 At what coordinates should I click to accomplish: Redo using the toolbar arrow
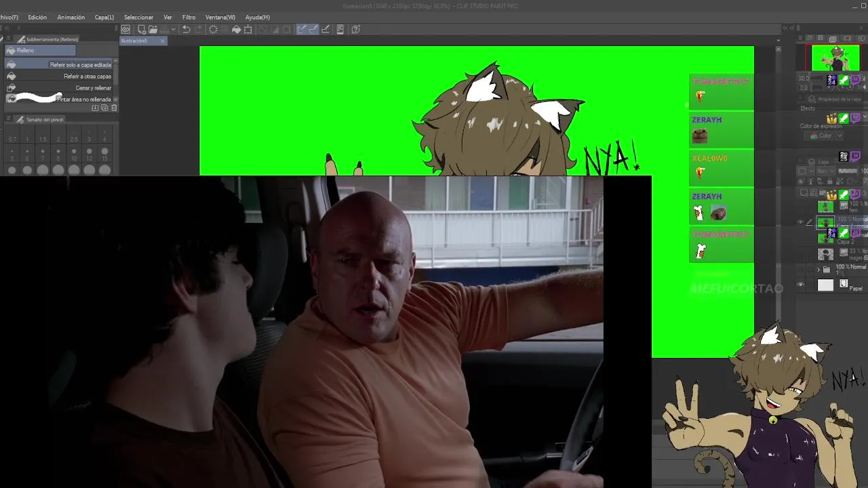(198, 29)
